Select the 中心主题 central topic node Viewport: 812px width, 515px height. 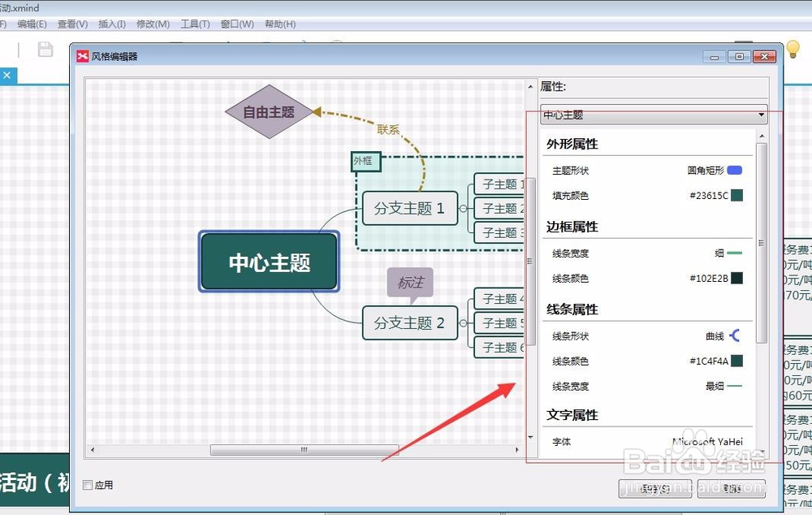point(270,262)
